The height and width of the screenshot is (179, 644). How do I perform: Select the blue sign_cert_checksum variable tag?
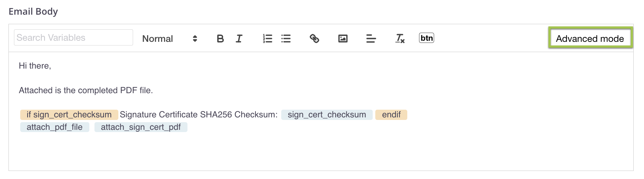point(327,115)
